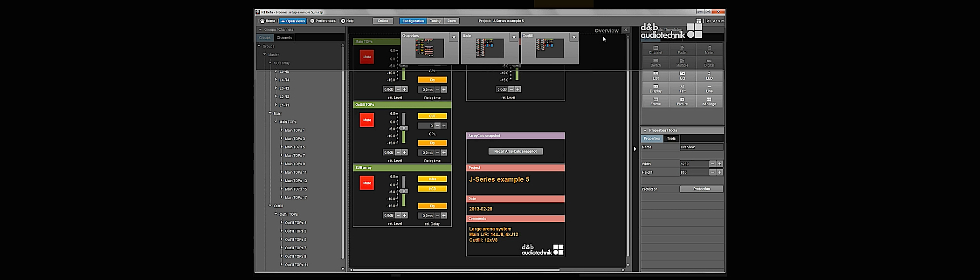Toggle the Dly switch on Main TOPs

click(432, 80)
